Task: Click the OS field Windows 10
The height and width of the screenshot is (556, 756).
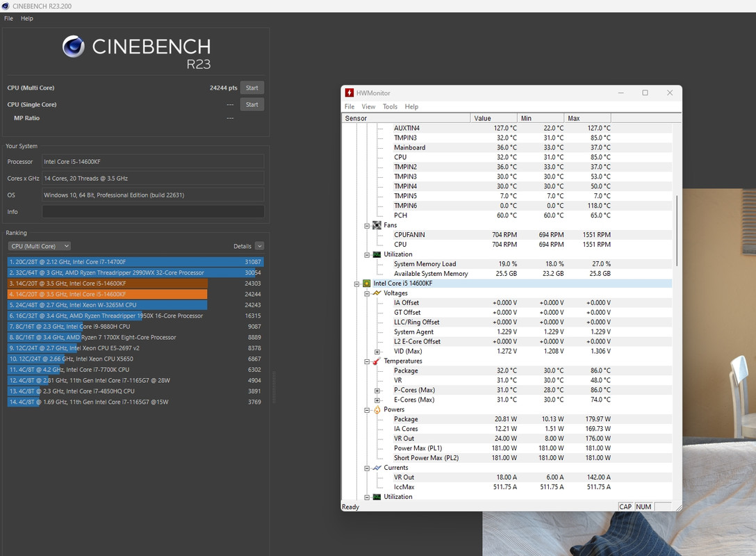Action: (153, 195)
